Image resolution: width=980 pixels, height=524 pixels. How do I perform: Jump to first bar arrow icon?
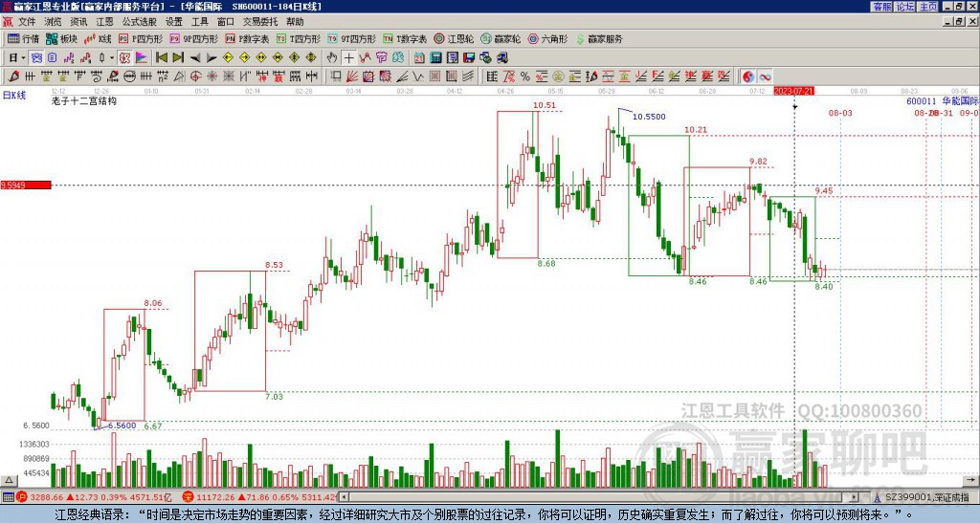(x=161, y=58)
